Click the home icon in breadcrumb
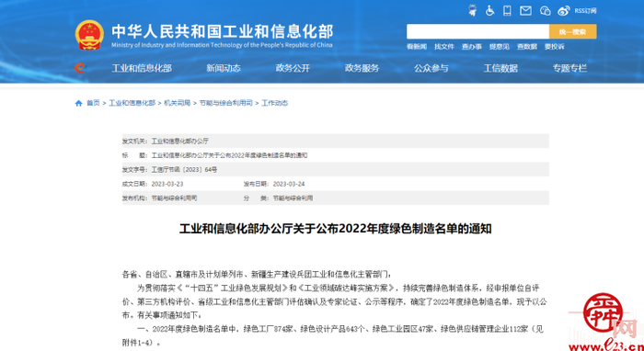The width and height of the screenshot is (644, 351). click(x=79, y=103)
